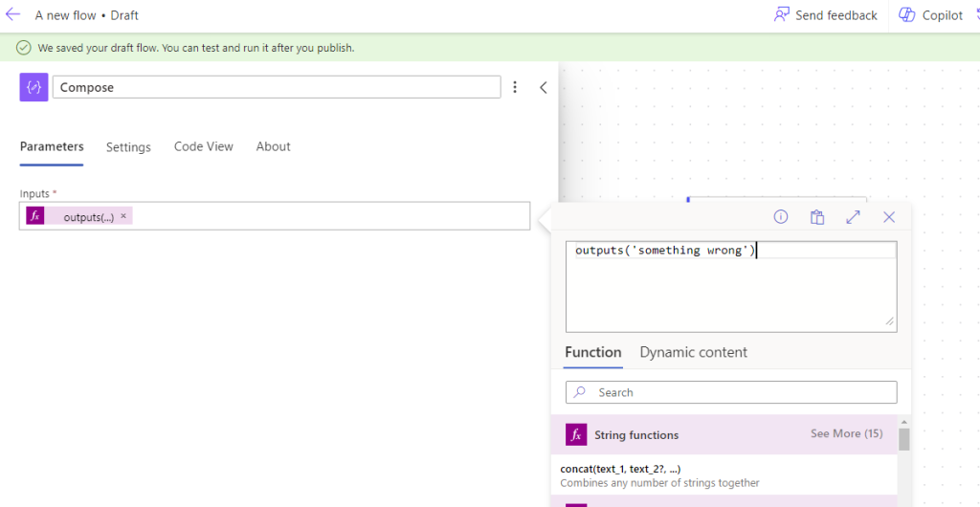Click the String functions category header
Viewport: 980px width, 507px height.
(x=724, y=434)
